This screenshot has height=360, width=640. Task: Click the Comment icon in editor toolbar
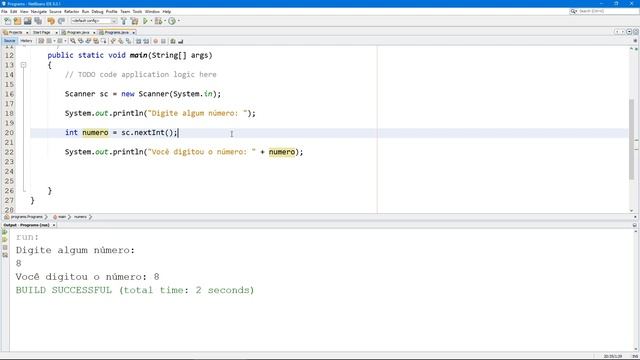(x=173, y=41)
